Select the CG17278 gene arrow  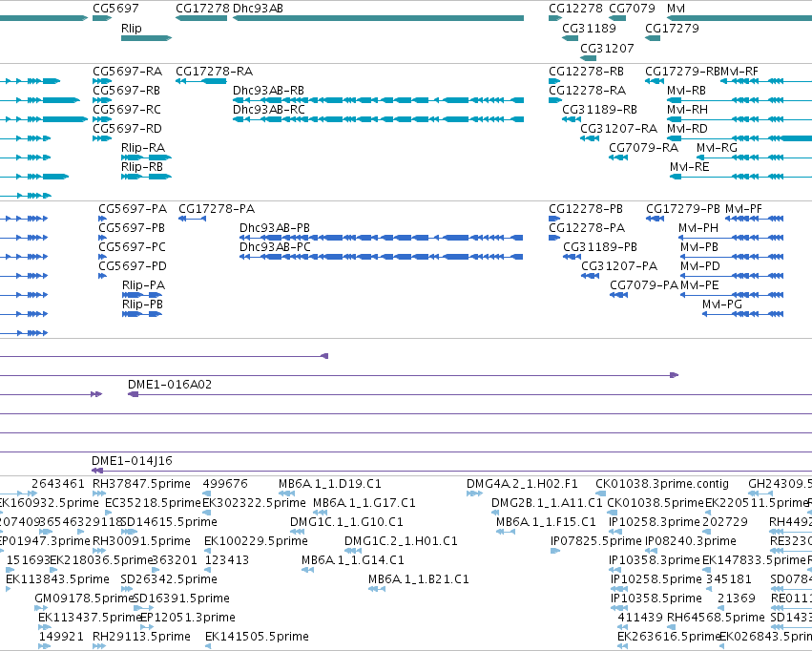pos(201,18)
